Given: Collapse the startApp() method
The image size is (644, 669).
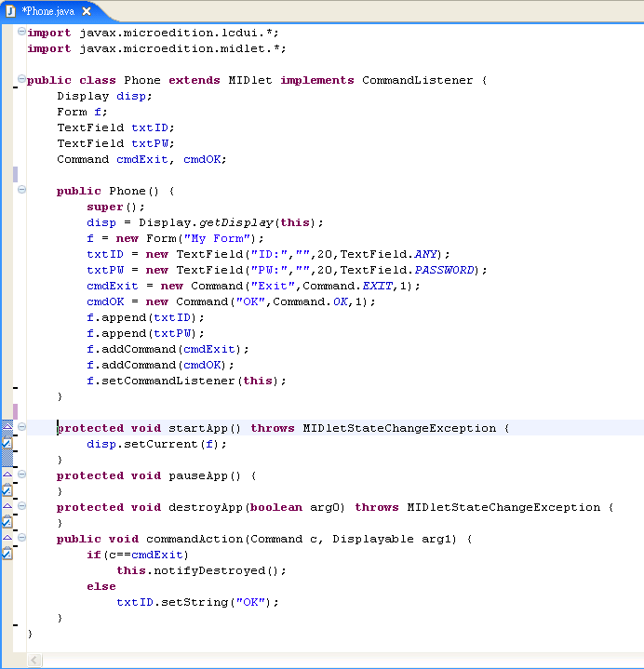Looking at the screenshot, I should point(21,426).
